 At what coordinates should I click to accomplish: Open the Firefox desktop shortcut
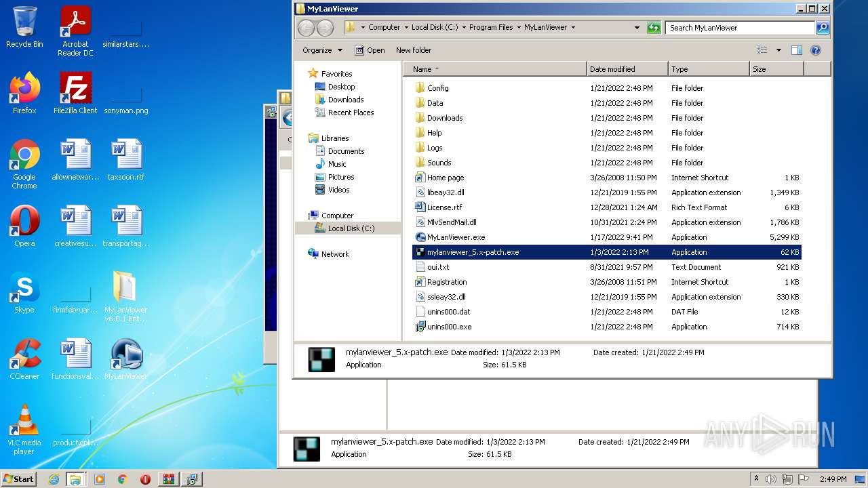[x=24, y=94]
